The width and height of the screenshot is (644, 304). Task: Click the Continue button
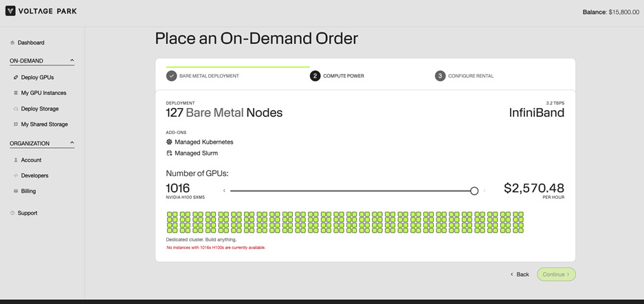[556, 274]
